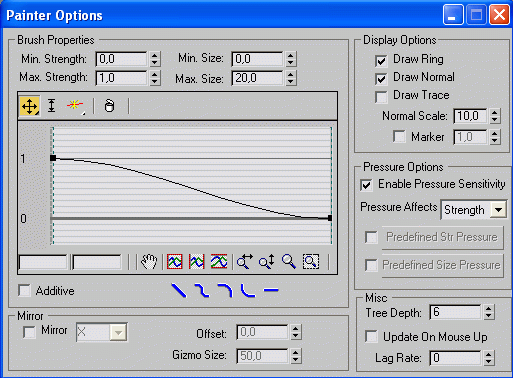513x378 pixels.
Task: Check the Predefined Str Pressure box
Action: point(371,237)
